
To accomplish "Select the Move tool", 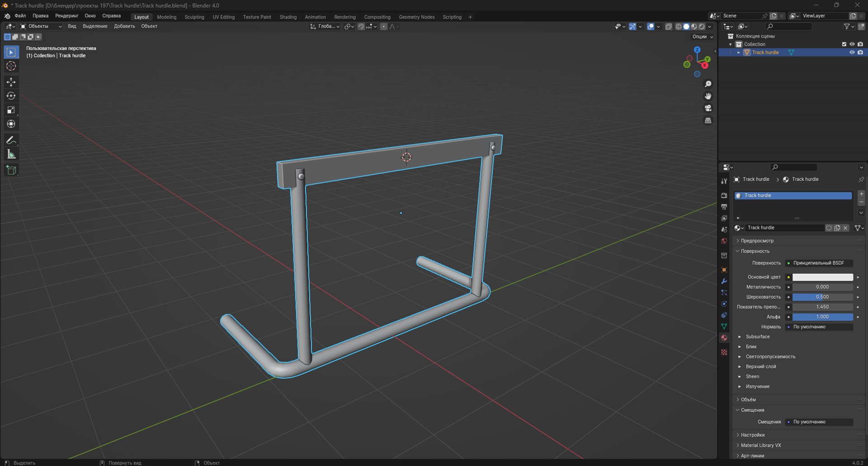I will (11, 82).
